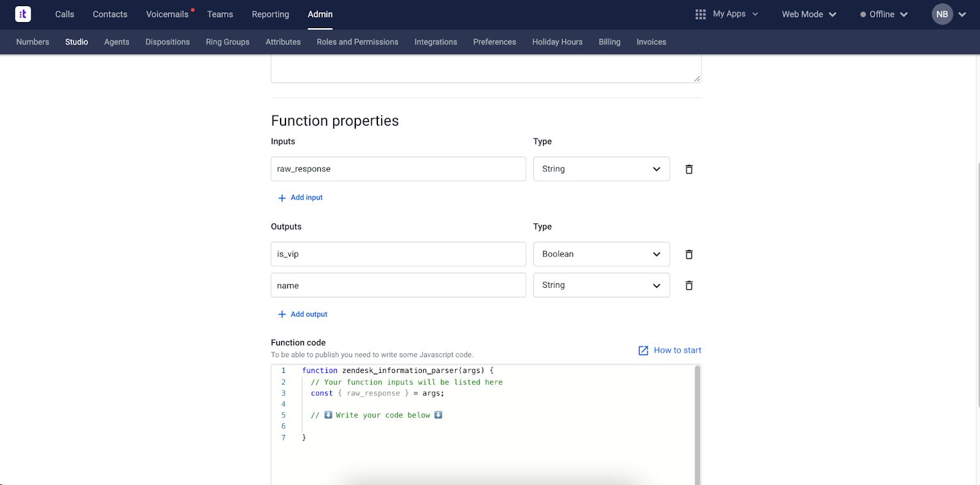This screenshot has width=980, height=485.
Task: Open the Dispositions admin section
Action: coord(168,42)
